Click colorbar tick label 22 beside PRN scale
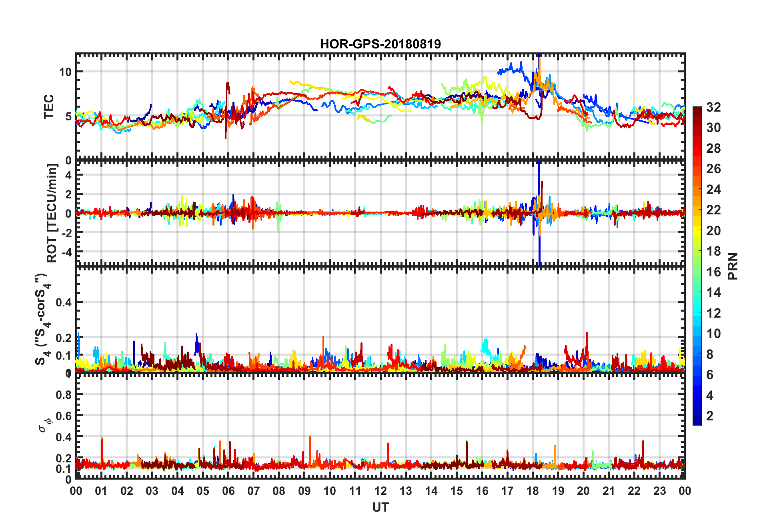Screen dimensions: 761x532 coord(713,210)
